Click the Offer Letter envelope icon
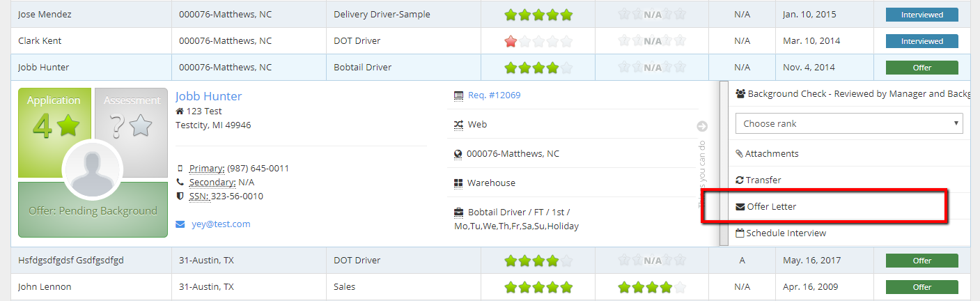Screen dimensions: 980x301 click(x=740, y=207)
